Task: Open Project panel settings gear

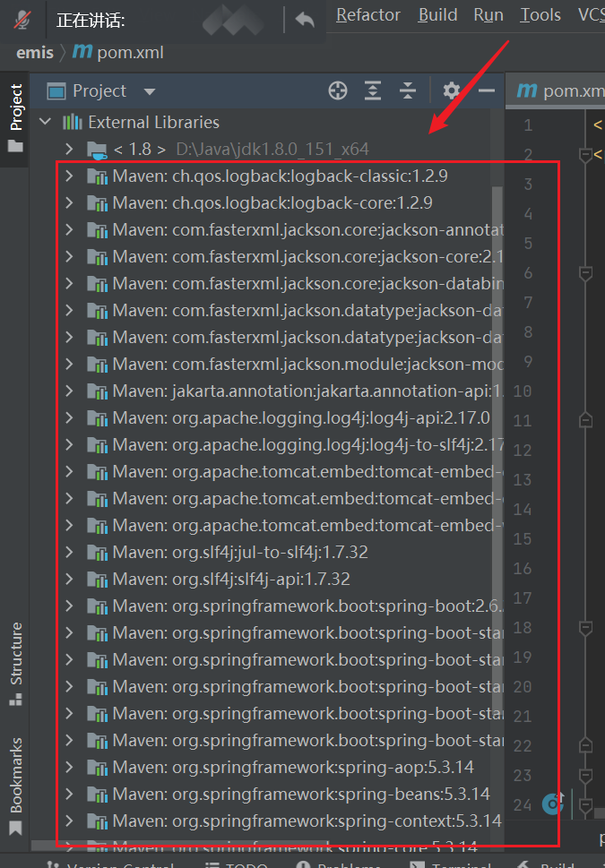Action: tap(452, 90)
